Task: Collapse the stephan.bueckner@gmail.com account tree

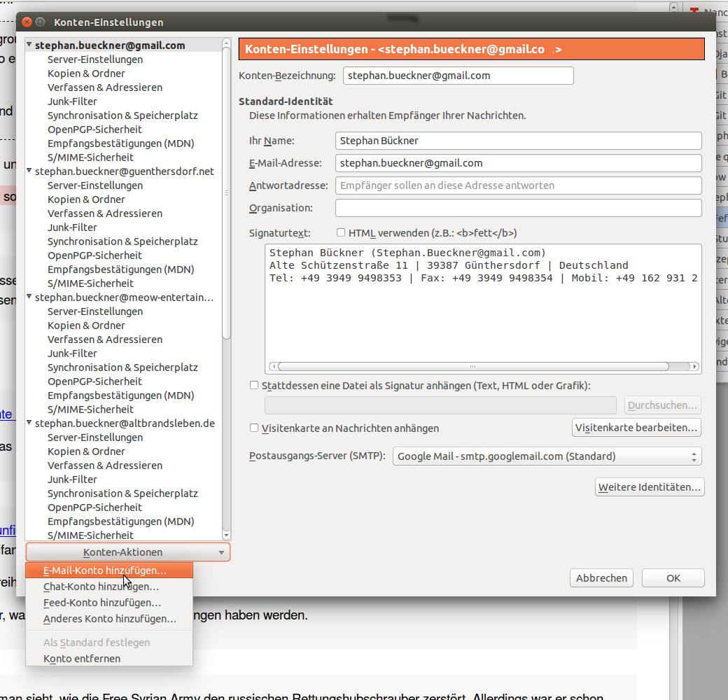Action: point(29,45)
